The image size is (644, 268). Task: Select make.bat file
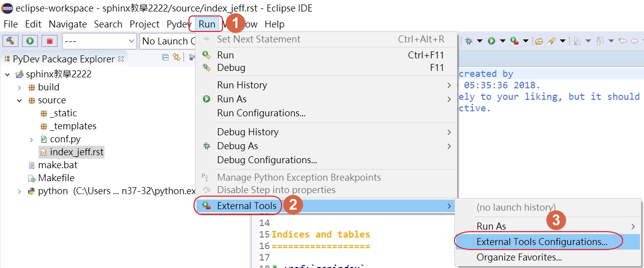point(53,165)
